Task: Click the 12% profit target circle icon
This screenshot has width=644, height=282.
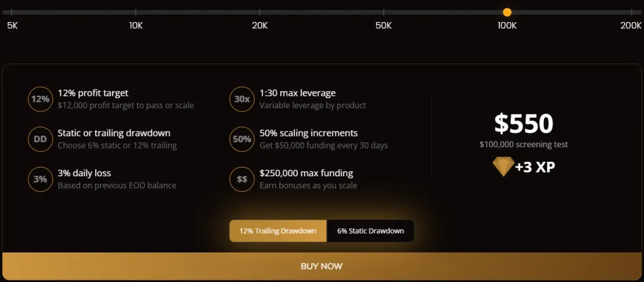Action: 40,99
